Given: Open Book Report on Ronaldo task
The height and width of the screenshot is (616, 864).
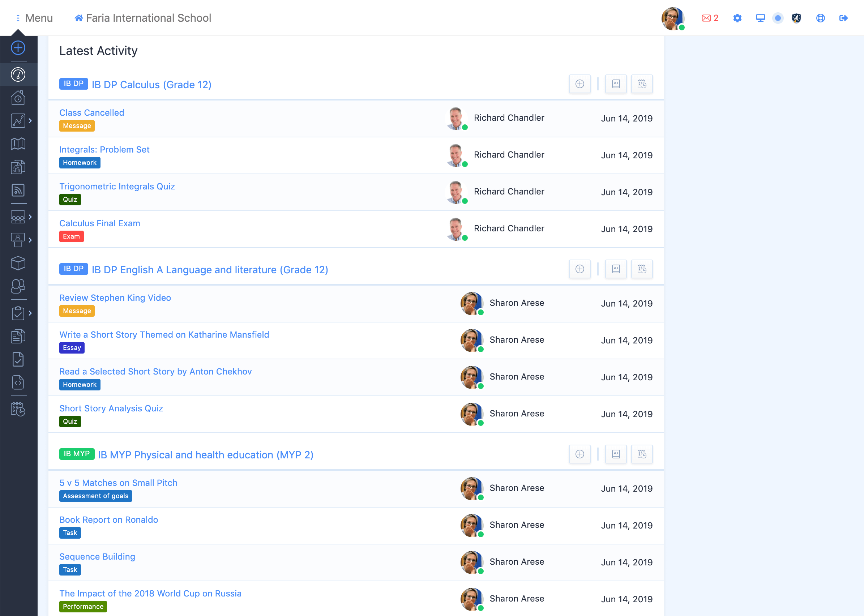Looking at the screenshot, I should 108,519.
